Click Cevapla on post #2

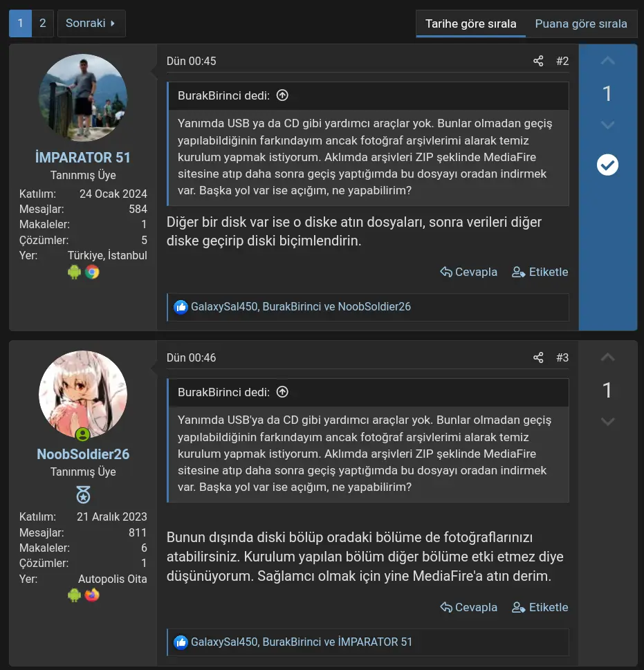(x=469, y=272)
